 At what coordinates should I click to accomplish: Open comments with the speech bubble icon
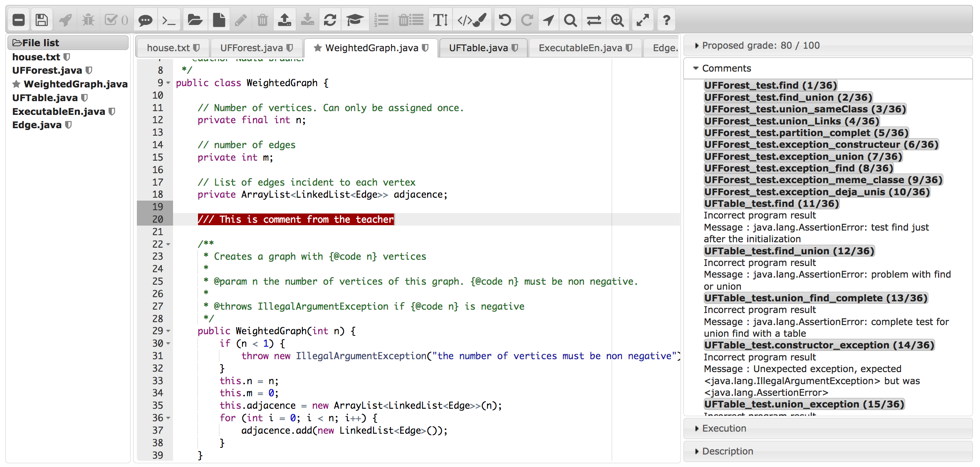click(x=145, y=20)
